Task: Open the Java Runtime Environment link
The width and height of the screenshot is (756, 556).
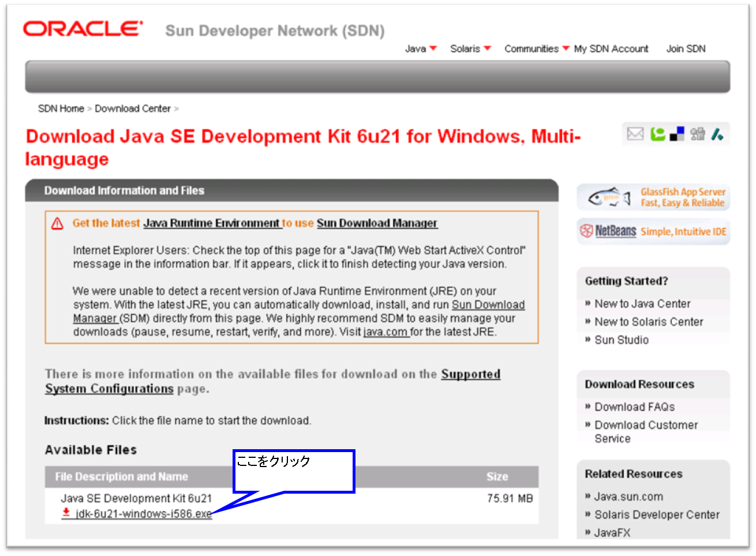Action: click(x=212, y=223)
